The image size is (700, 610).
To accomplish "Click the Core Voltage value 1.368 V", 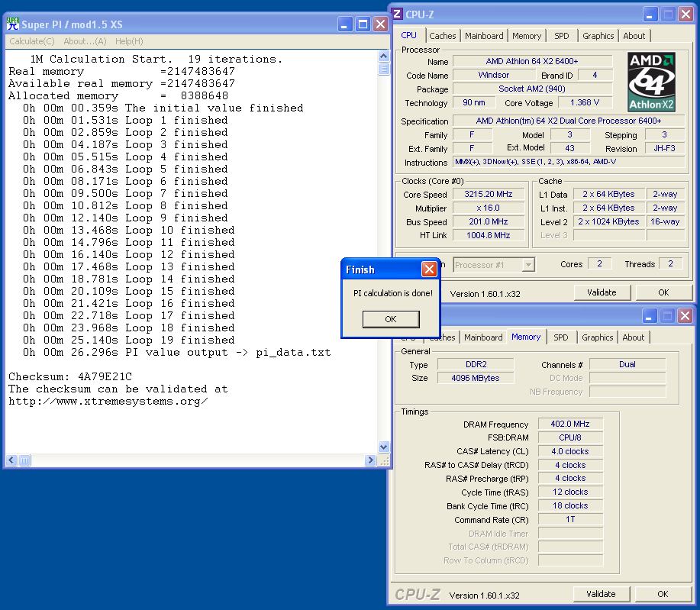I will click(585, 102).
